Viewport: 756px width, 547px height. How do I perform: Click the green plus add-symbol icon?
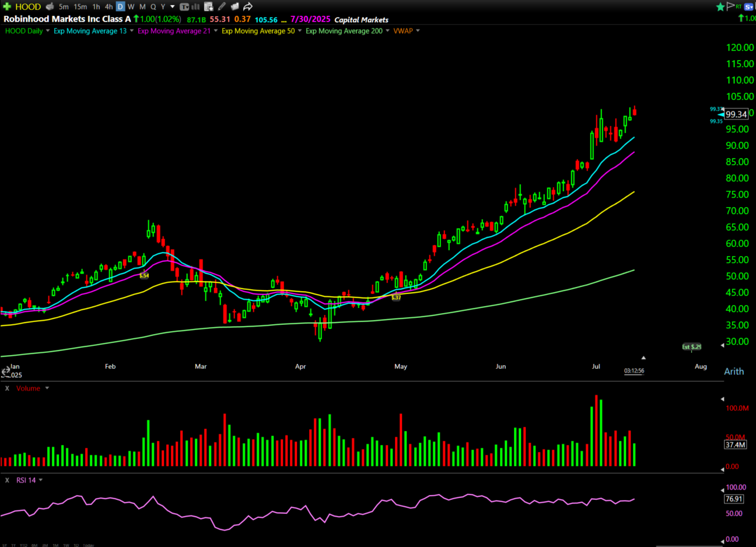coord(7,6)
